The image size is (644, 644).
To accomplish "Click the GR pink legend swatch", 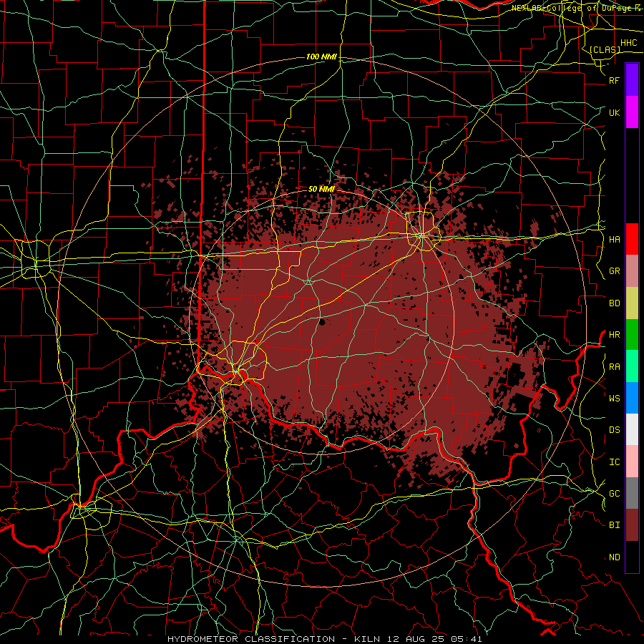I will pos(632,271).
